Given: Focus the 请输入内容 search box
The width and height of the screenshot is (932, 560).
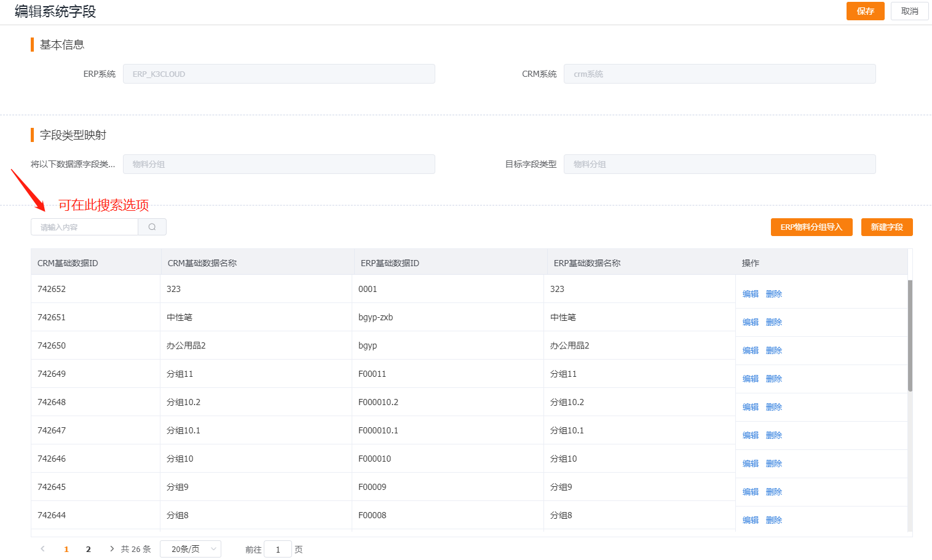Looking at the screenshot, I should [x=85, y=227].
